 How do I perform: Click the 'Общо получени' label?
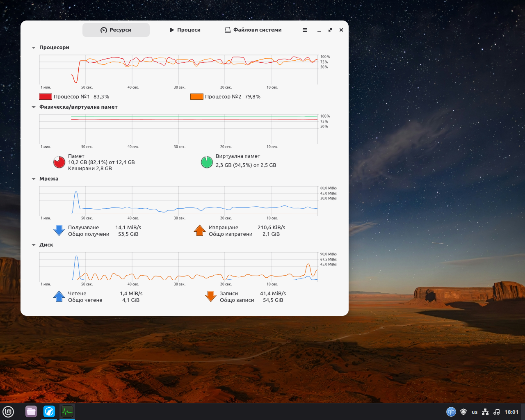[x=89, y=234]
